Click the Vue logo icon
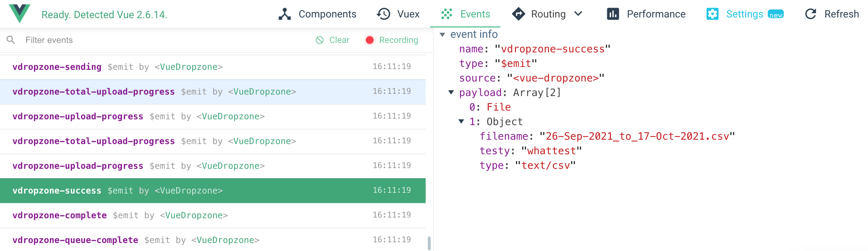This screenshot has width=868, height=251. pyautogui.click(x=20, y=13)
